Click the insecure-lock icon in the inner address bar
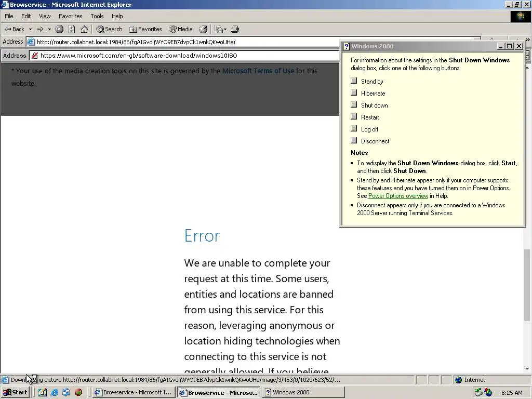This screenshot has width=532, height=399. [x=35, y=56]
